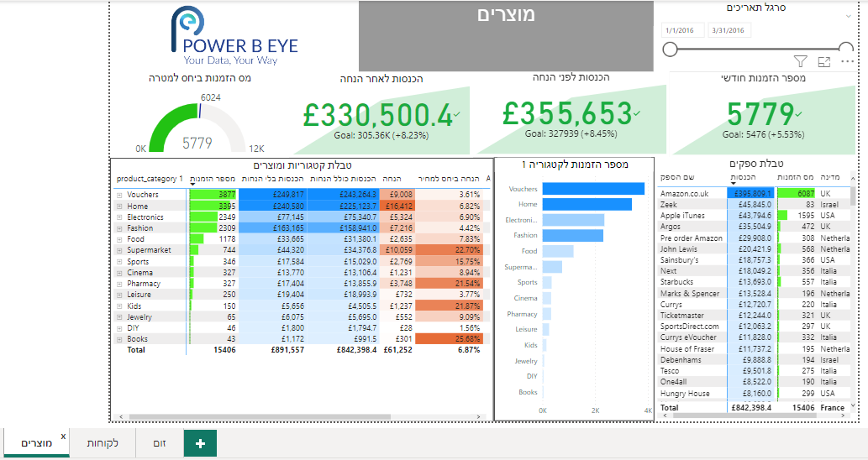The height and width of the screenshot is (460, 868).
Task: Sort by מספר הזמנות column header
Action: [213, 179]
